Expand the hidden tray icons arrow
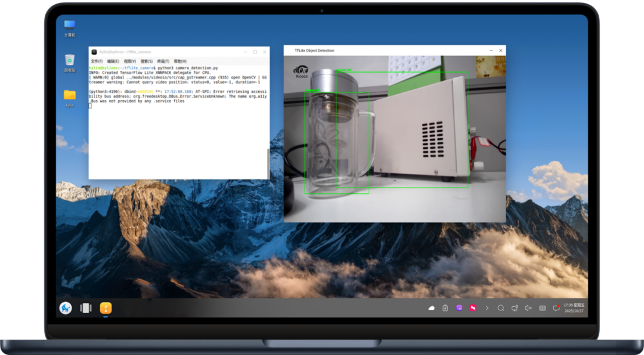The width and height of the screenshot is (644, 355). pos(487,308)
